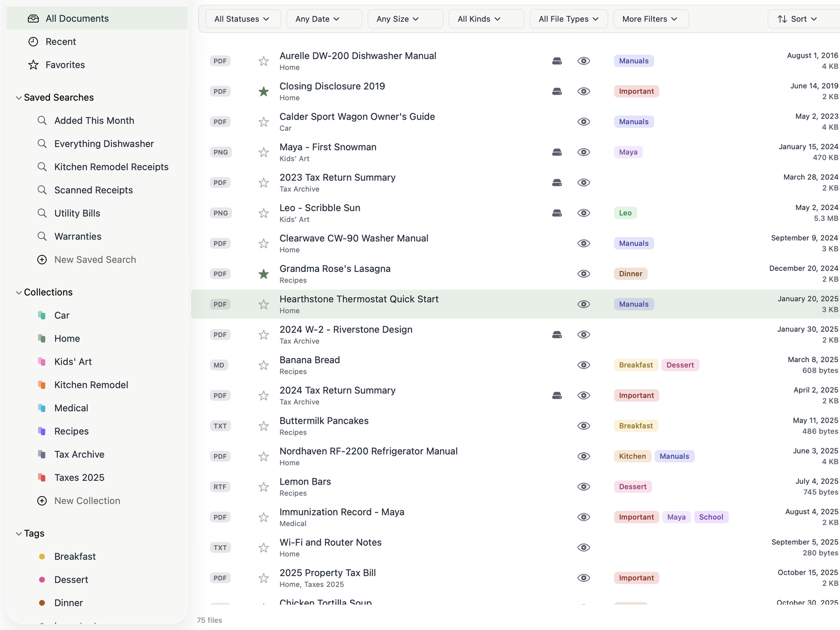The height and width of the screenshot is (630, 840).
Task: Star Hearthstone Thermostat Quick Start
Action: point(264,304)
